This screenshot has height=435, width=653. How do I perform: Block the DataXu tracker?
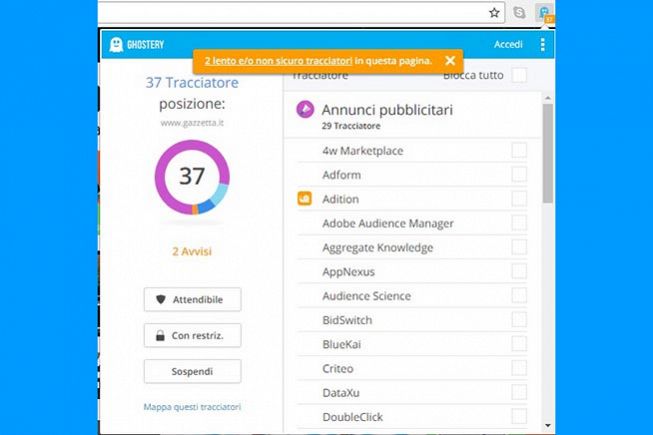pos(519,392)
